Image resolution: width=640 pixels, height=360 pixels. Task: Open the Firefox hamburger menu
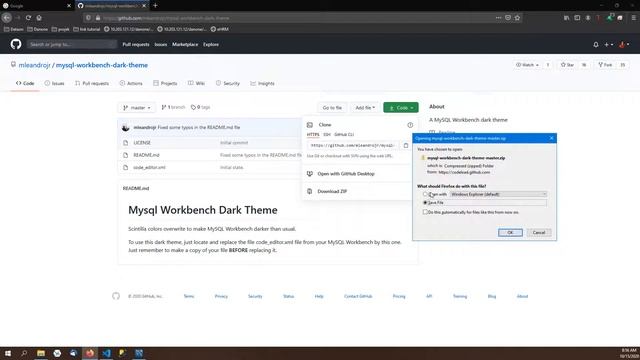pos(633,18)
